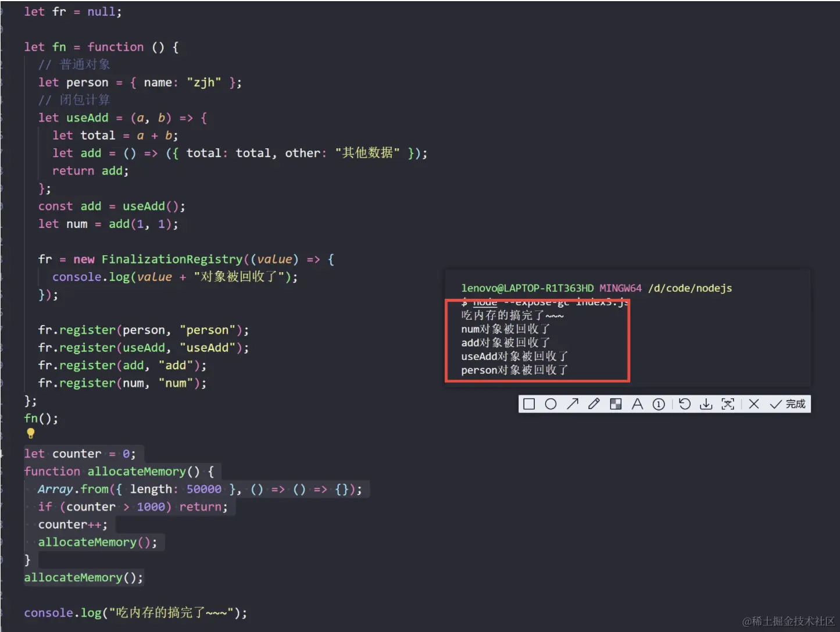
Task: Click the line 'let useAdd = (a, b) => {'
Action: (x=122, y=118)
